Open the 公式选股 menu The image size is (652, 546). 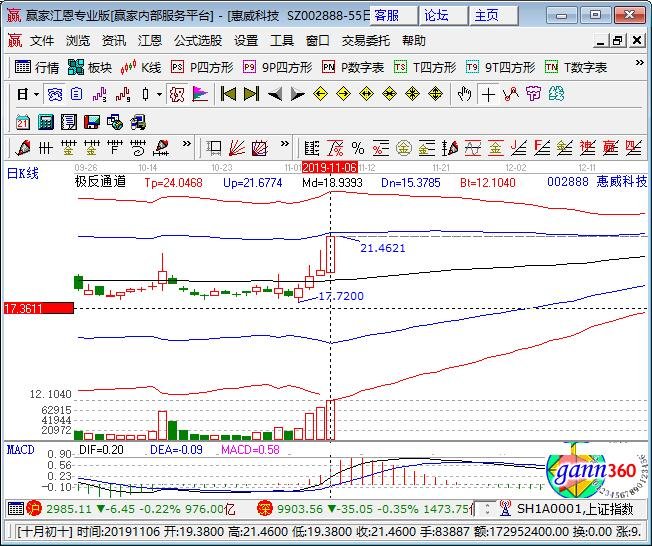pyautogui.click(x=198, y=41)
